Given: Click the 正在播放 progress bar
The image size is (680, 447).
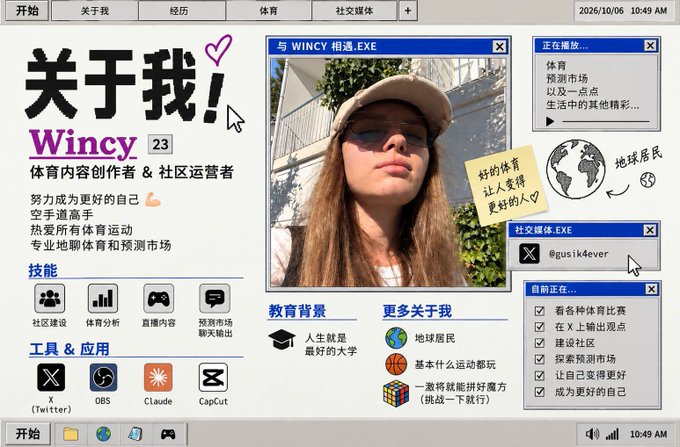Looking at the screenshot, I should click(x=606, y=121).
